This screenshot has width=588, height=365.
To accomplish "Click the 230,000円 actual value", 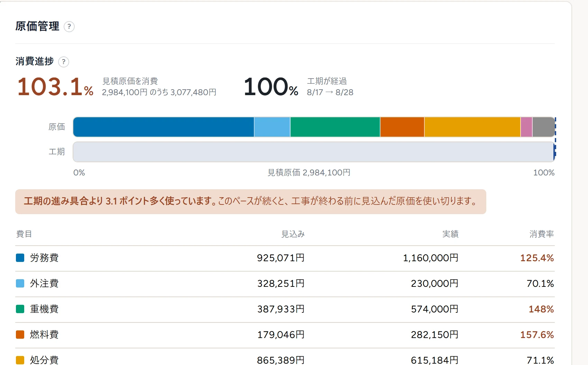I will coord(435,283).
